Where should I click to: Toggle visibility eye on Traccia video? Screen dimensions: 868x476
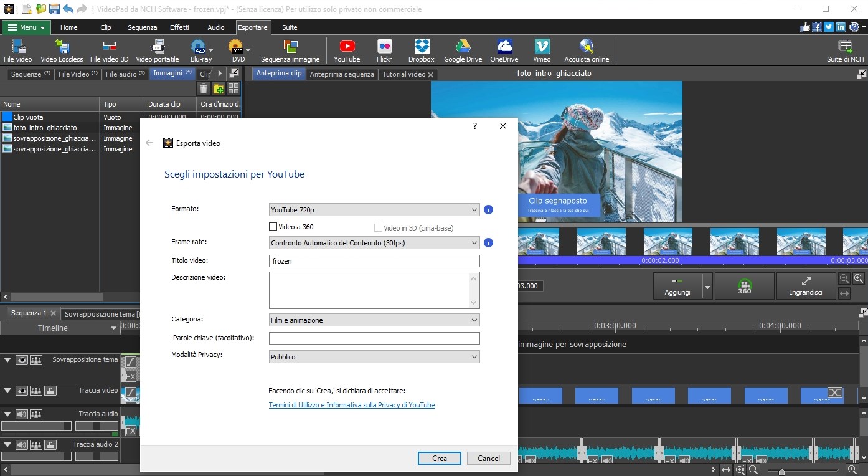(22, 391)
